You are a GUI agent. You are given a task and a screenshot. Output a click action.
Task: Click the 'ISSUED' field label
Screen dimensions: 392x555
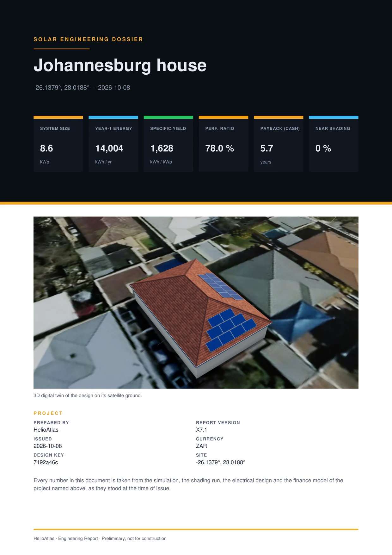43,439
